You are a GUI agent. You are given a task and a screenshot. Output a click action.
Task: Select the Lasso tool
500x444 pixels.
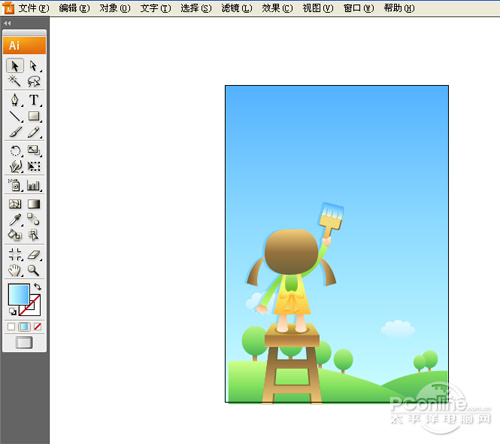pos(34,81)
